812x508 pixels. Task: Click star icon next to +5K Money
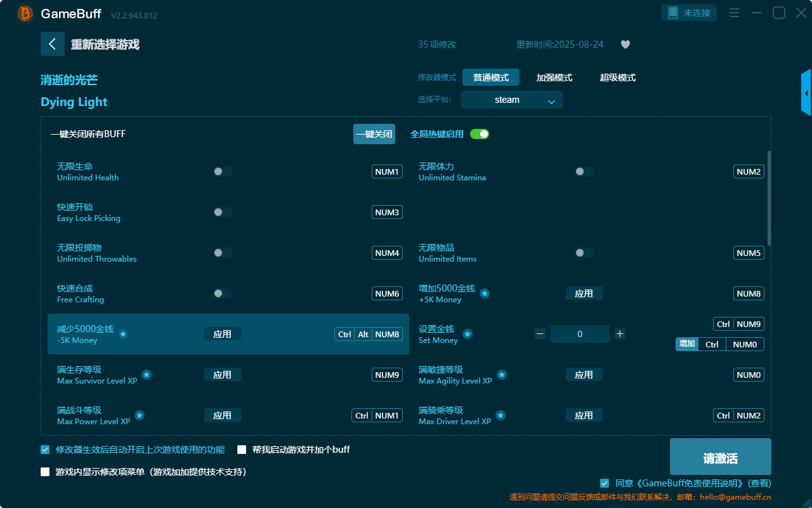point(485,293)
